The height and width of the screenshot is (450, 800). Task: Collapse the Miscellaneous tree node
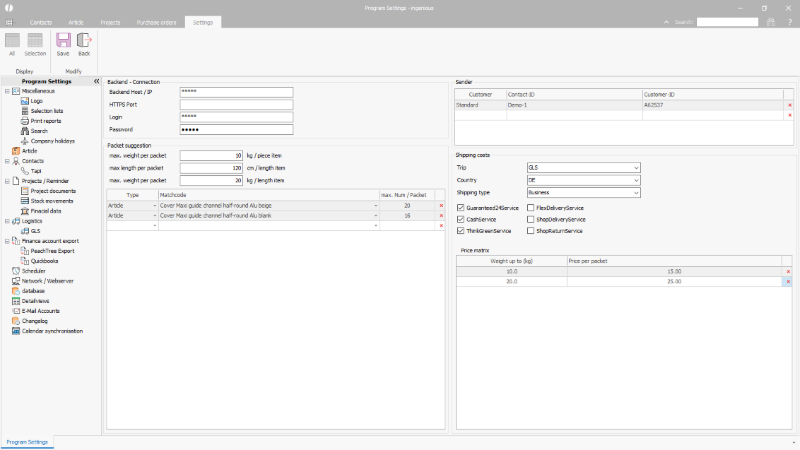coord(7,91)
